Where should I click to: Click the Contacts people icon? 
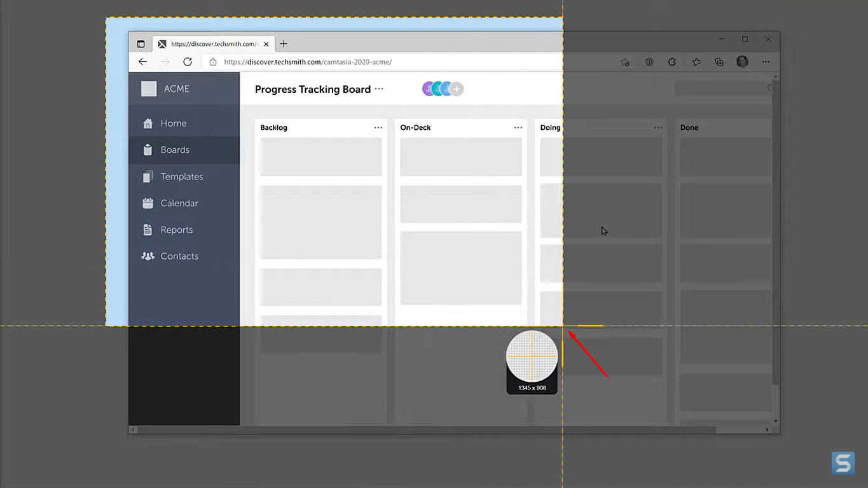(148, 256)
